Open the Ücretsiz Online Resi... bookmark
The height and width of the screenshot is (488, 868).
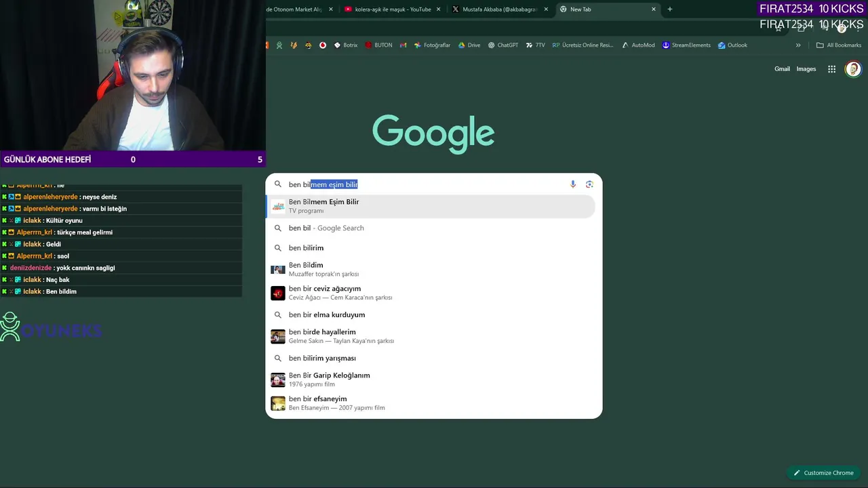pyautogui.click(x=583, y=45)
